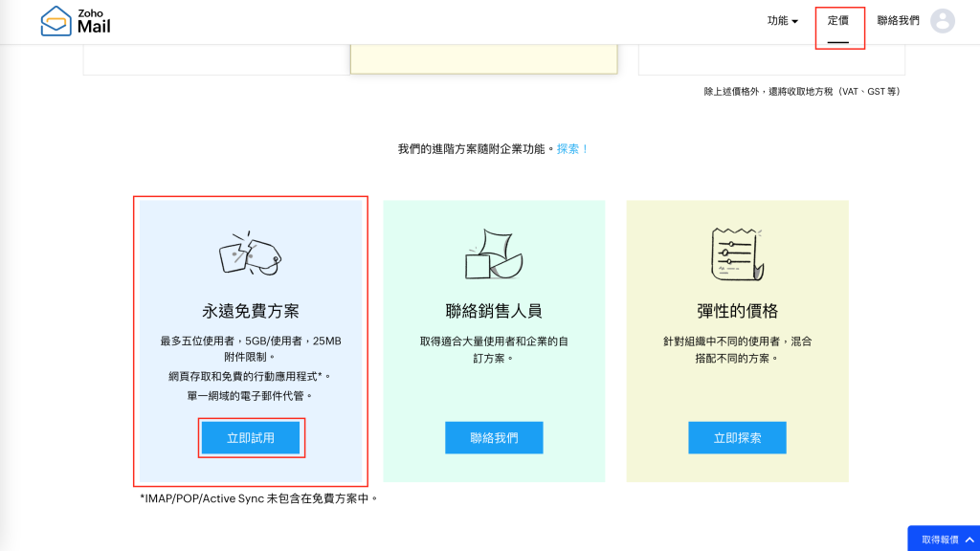Click the receipt icon above 彈性的價格

pyautogui.click(x=738, y=254)
